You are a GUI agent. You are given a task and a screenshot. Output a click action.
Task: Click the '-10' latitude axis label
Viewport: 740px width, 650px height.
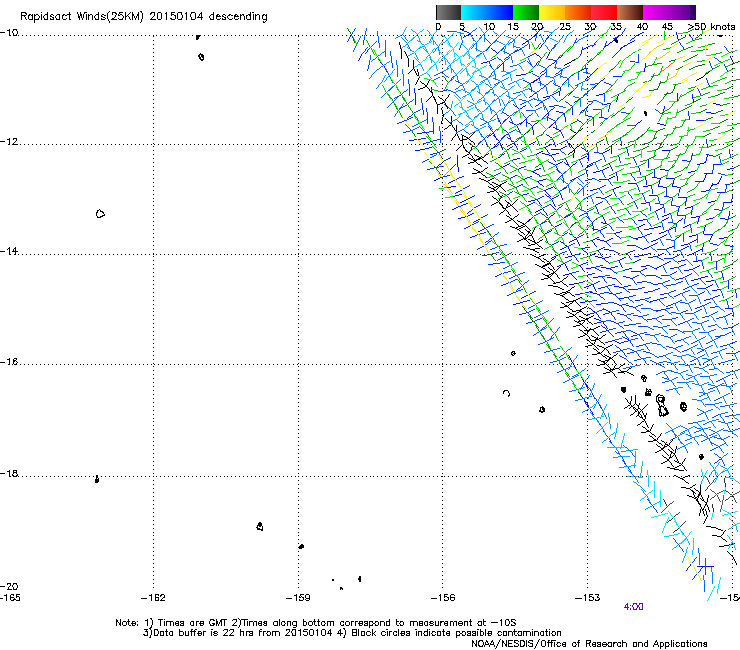[9, 33]
